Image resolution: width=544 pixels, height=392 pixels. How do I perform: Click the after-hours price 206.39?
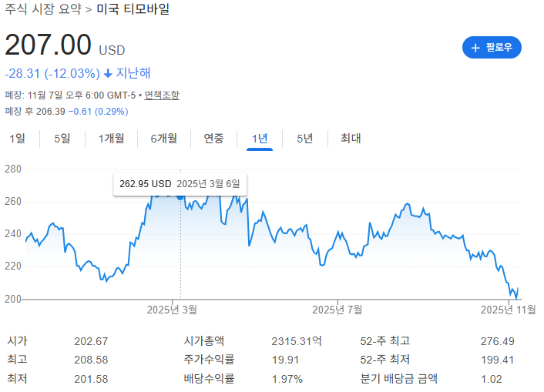click(51, 112)
